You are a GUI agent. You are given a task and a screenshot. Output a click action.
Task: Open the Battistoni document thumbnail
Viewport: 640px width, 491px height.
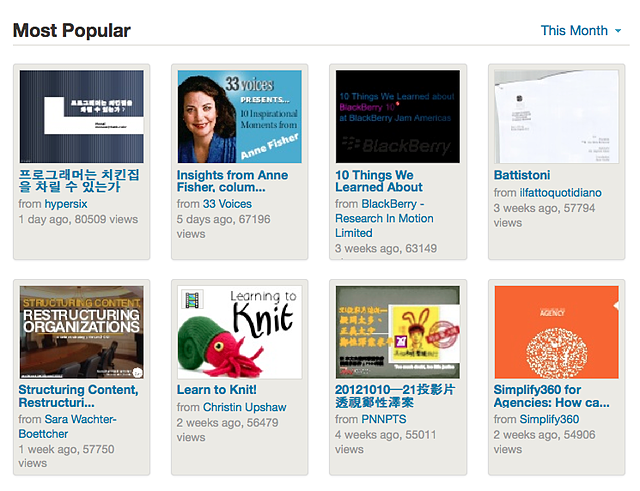coord(556,116)
